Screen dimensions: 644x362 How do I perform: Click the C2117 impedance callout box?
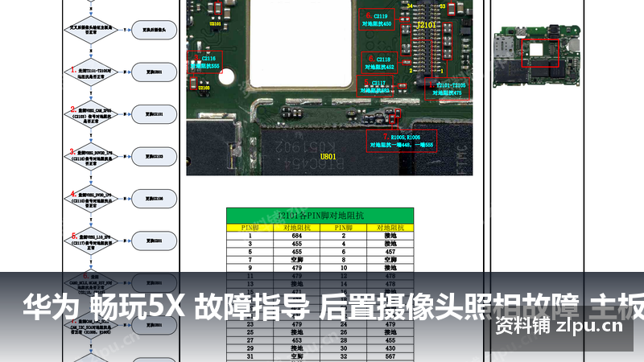374,86
